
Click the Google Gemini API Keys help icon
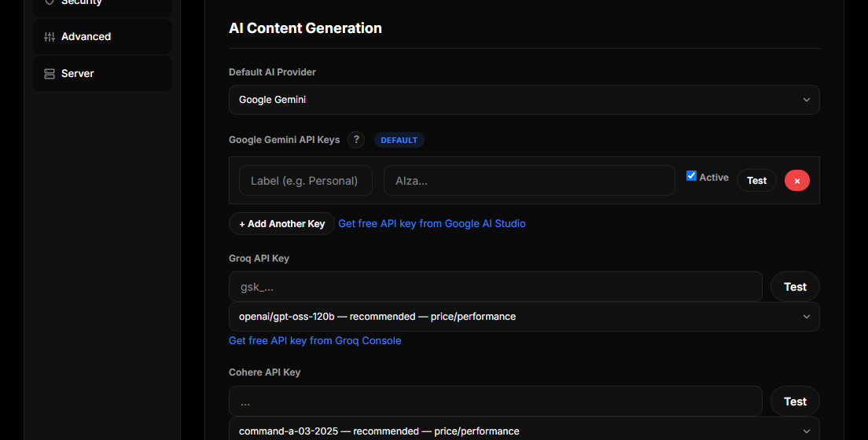tap(356, 140)
